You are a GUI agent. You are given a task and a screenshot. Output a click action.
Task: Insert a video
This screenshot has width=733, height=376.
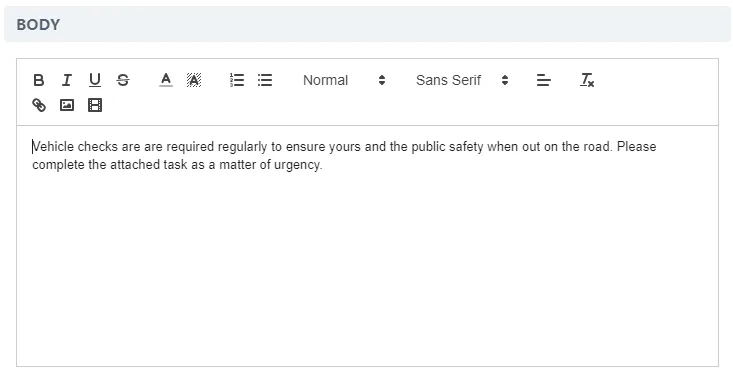[95, 105]
